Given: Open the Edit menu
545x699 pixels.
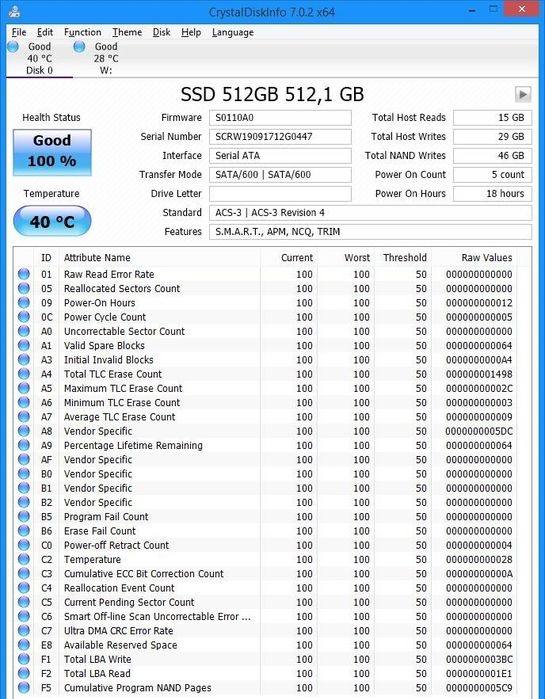Looking at the screenshot, I should [x=45, y=33].
